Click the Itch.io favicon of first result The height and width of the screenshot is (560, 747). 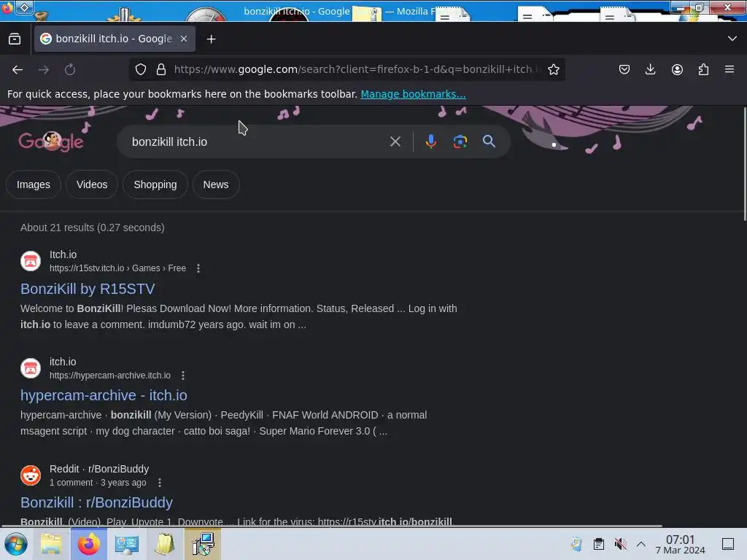tap(31, 261)
